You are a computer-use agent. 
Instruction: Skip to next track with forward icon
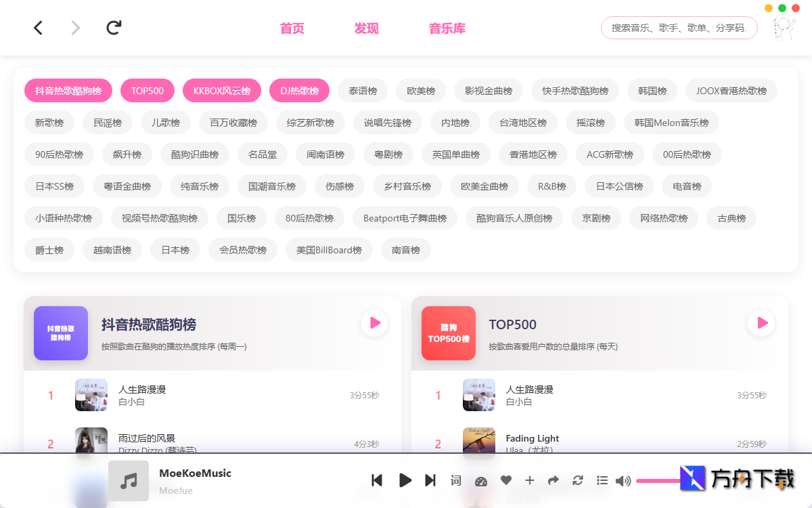click(x=430, y=480)
